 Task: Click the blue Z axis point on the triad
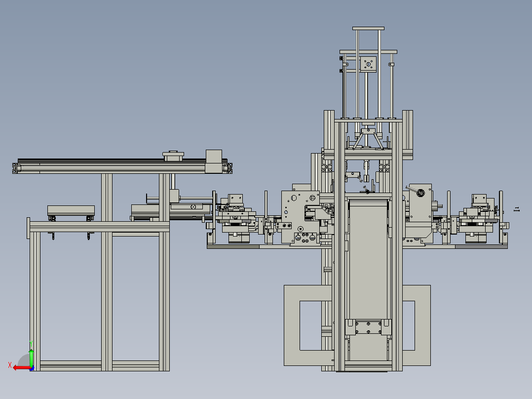(32, 369)
